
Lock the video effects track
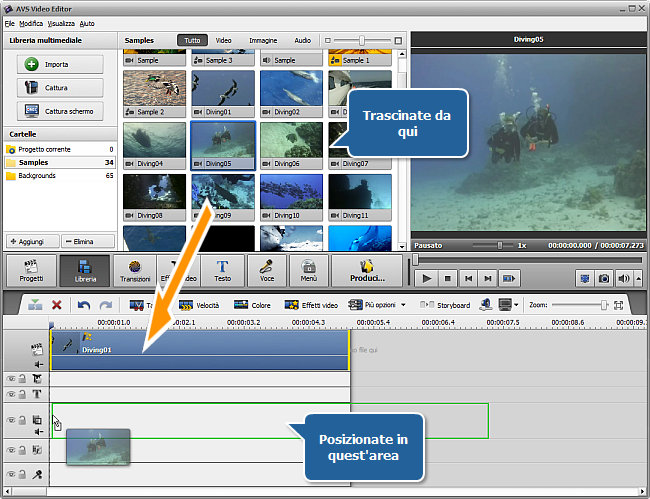pos(22,378)
